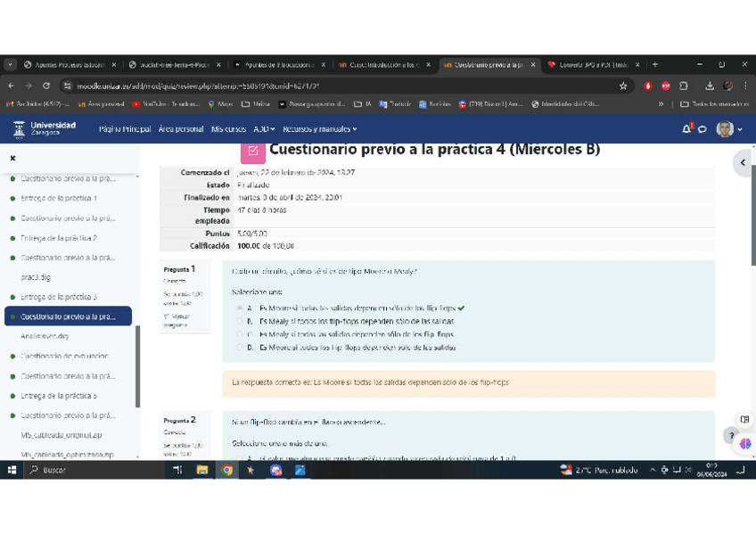
Task: Open Recursos y manuales dropdown
Action: pos(320,128)
